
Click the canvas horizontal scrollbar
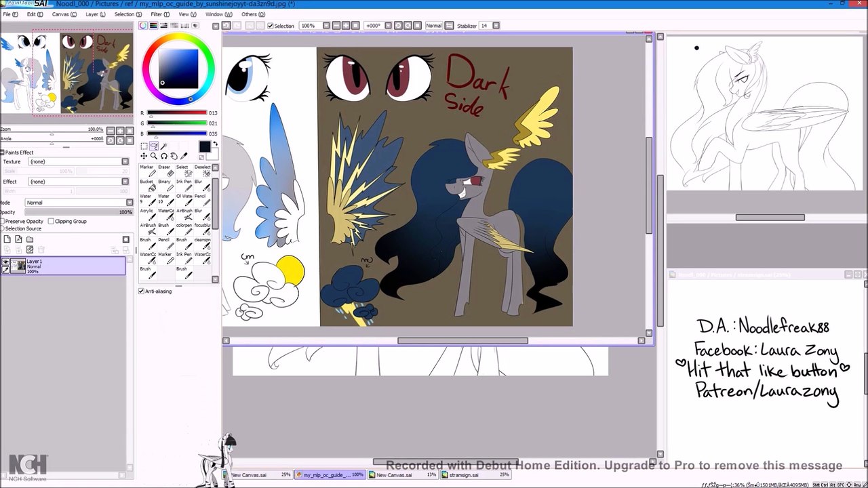pos(462,341)
